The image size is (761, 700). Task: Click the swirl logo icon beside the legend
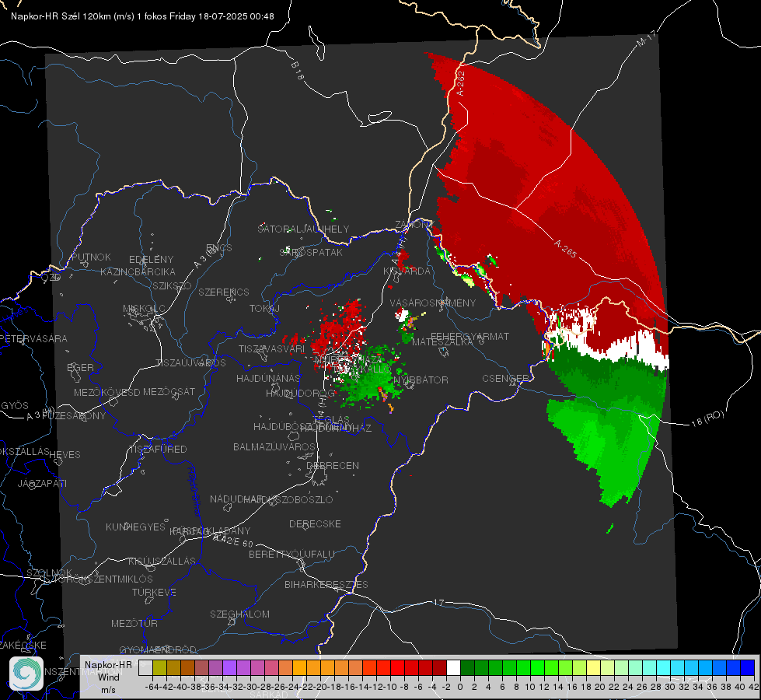coord(26,674)
